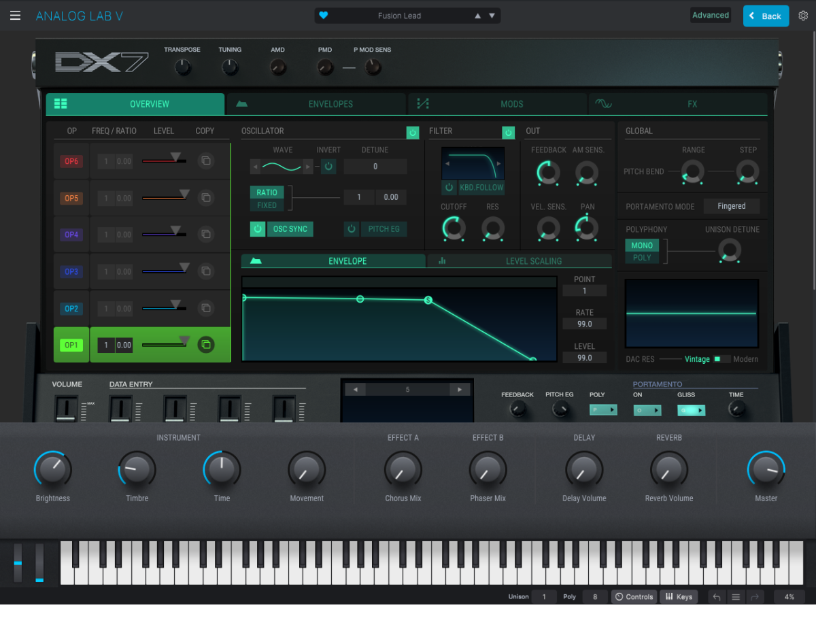816x644 pixels.
Task: Select the OP6 operator button
Action: pyautogui.click(x=71, y=161)
